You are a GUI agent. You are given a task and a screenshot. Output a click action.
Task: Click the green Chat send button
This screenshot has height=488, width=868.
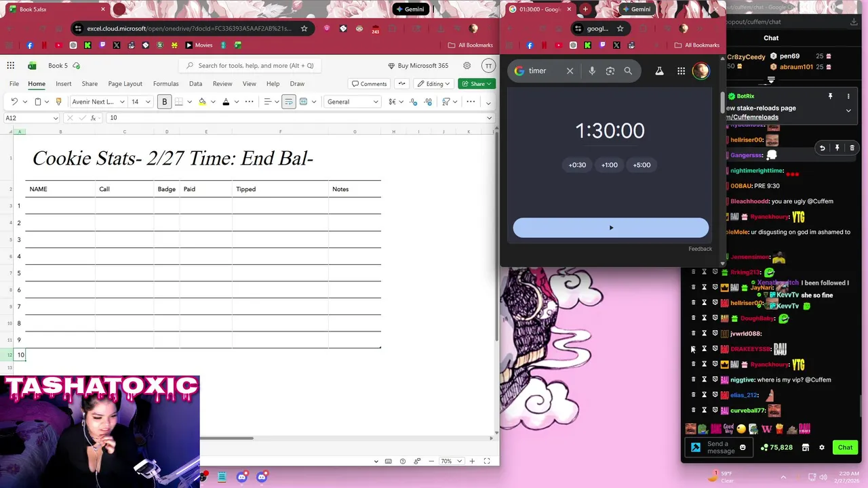845,447
